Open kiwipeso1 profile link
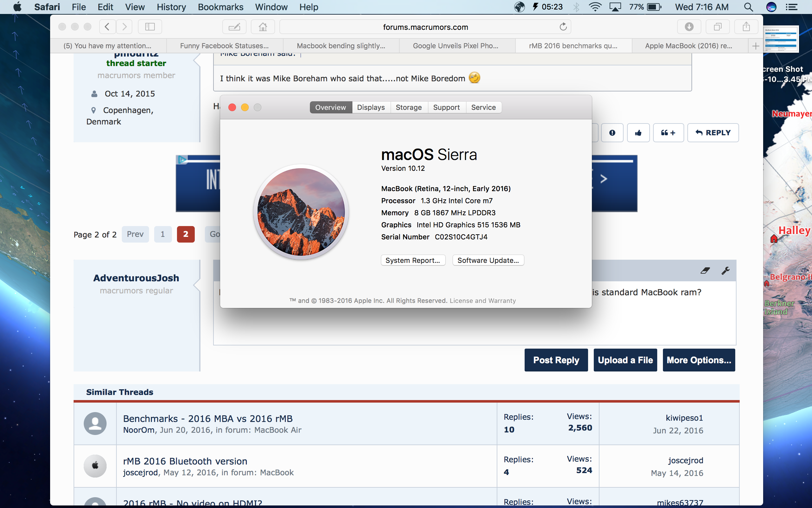This screenshot has width=812, height=508. 684,418
